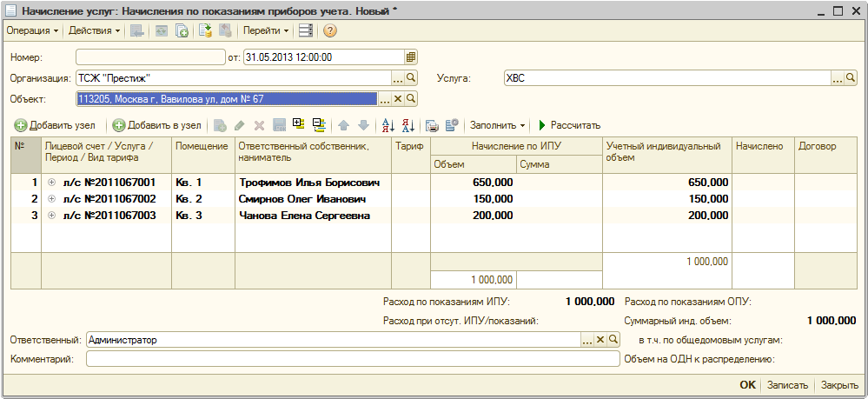Screen dimensions: 868x399
Task: Open the help icon in toolbar
Action: [x=330, y=30]
